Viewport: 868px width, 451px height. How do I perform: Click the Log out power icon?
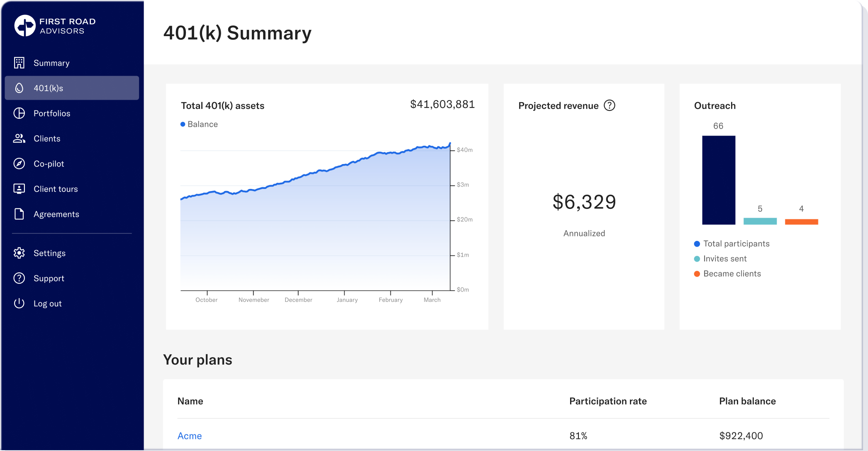(x=19, y=303)
